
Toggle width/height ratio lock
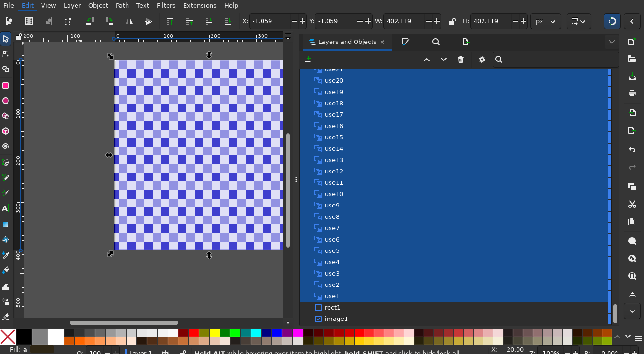(452, 21)
